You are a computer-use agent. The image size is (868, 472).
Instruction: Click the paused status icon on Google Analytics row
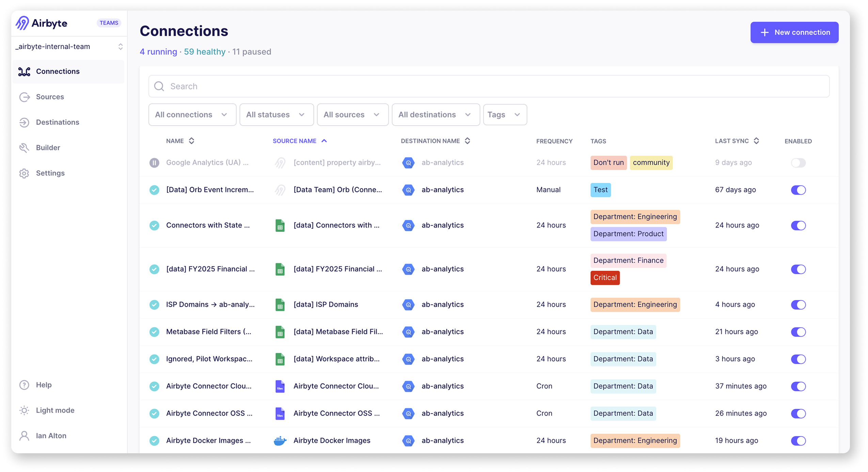[x=155, y=162]
